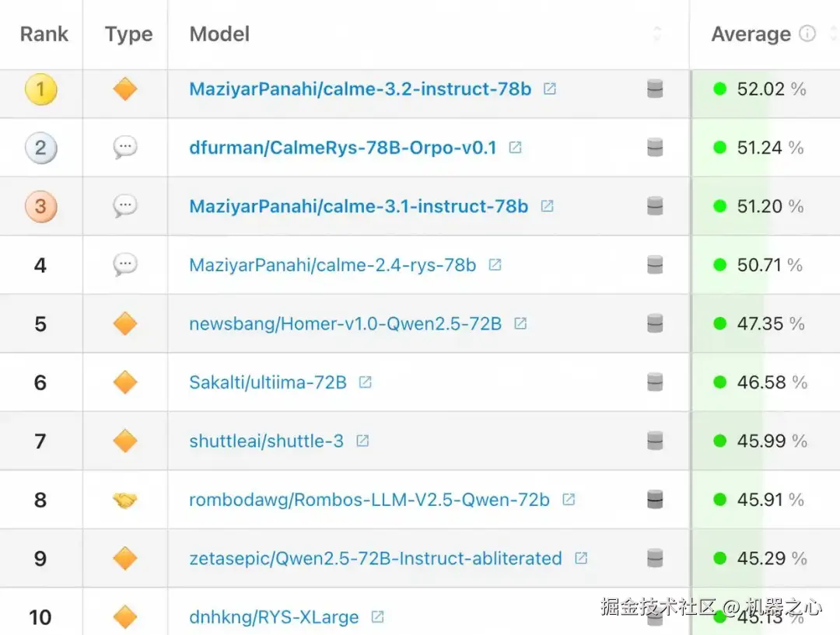Viewport: 840px width, 635px height.
Task: Click the database icon in CalmeRys-78B-Orpo-v0.1 row
Action: (x=655, y=147)
